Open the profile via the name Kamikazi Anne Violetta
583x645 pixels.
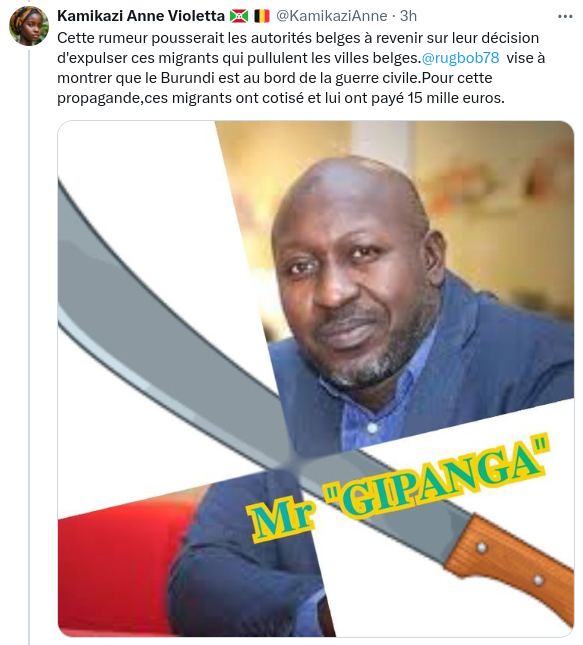141,16
